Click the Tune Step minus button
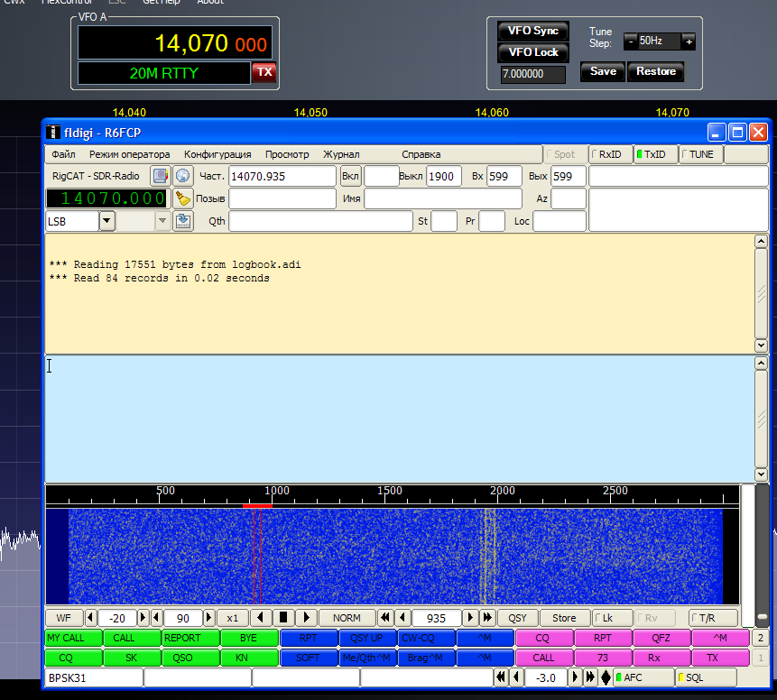777x700 pixels. [x=631, y=41]
